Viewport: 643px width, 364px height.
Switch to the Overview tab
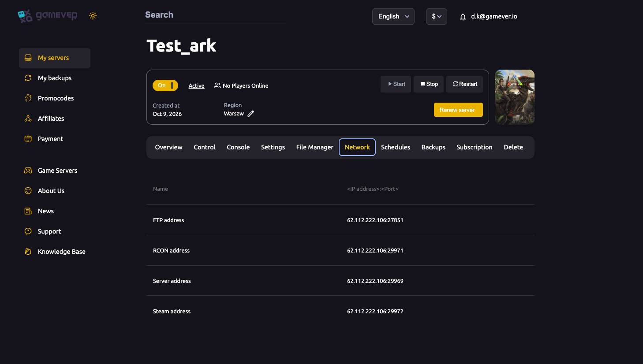pyautogui.click(x=168, y=147)
